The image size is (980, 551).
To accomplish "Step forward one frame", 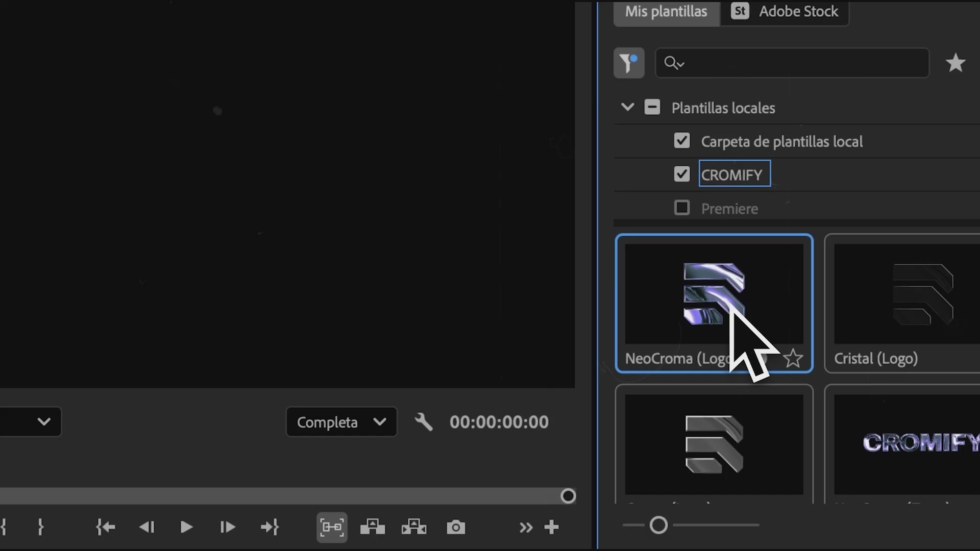I will pyautogui.click(x=227, y=527).
